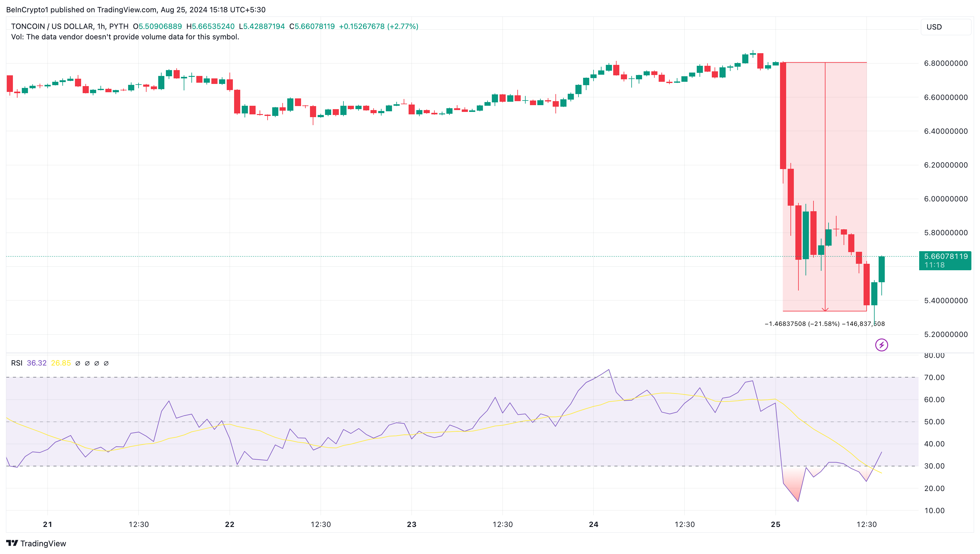Click the TradingView logo at bottom left
The image size is (980, 554).
36,543
